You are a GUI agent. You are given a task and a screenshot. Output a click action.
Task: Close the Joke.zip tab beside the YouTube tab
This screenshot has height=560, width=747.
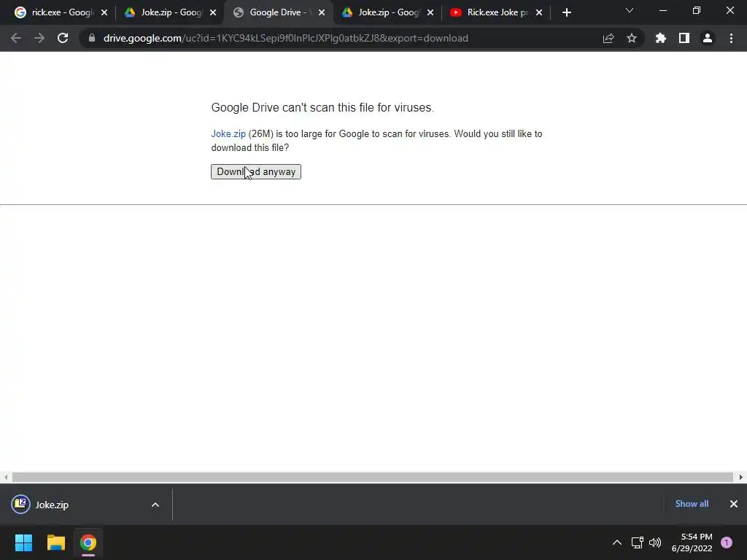click(x=430, y=12)
